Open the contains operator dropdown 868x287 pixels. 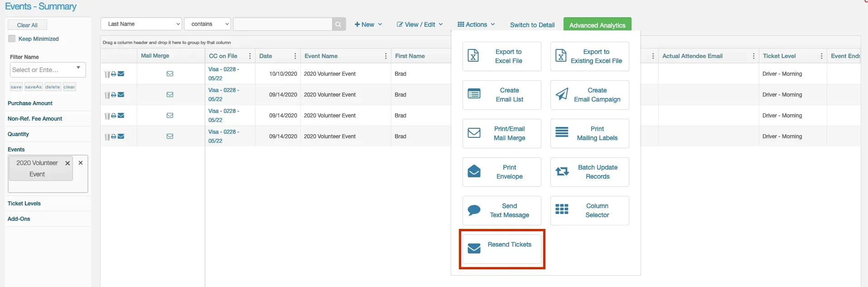pyautogui.click(x=207, y=24)
